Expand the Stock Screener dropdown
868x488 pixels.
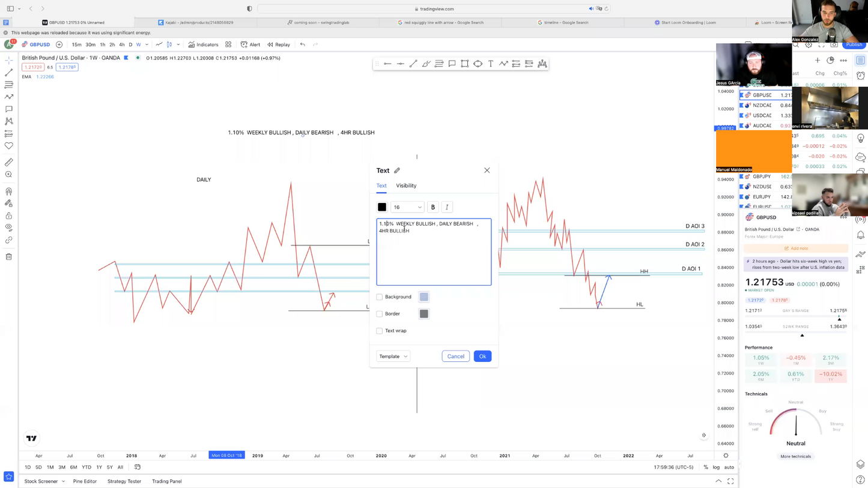coord(44,481)
